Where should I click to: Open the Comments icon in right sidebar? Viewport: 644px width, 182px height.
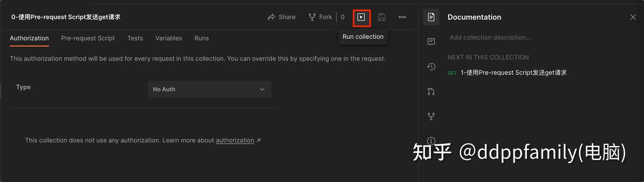pos(431,42)
